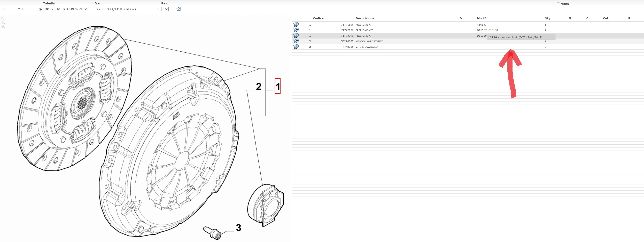Click callout number 2 in diagram

click(x=259, y=87)
